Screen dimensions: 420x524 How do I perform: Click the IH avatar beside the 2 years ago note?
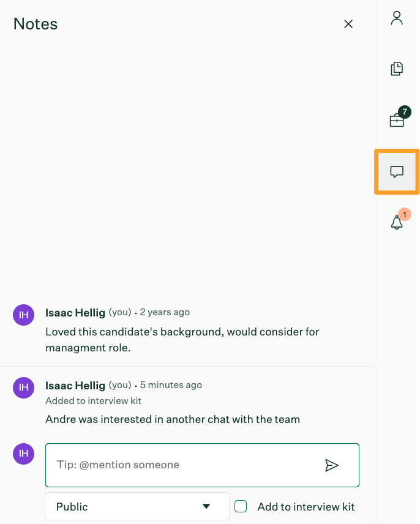[x=24, y=315]
